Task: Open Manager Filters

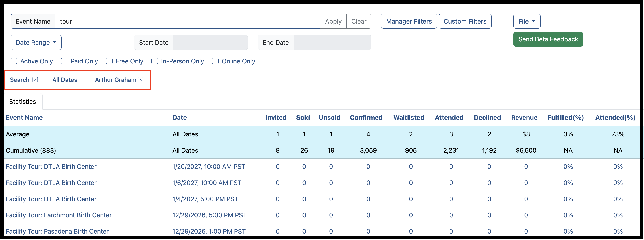Action: point(409,21)
